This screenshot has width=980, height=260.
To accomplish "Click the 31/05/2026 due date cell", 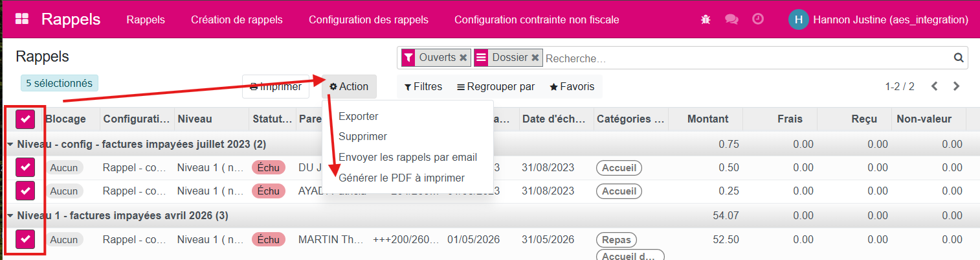I will tap(548, 239).
